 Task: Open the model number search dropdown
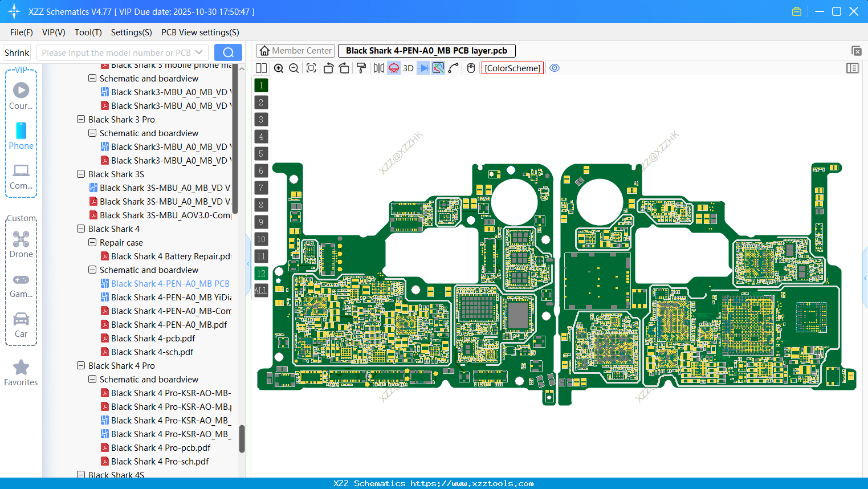(198, 52)
